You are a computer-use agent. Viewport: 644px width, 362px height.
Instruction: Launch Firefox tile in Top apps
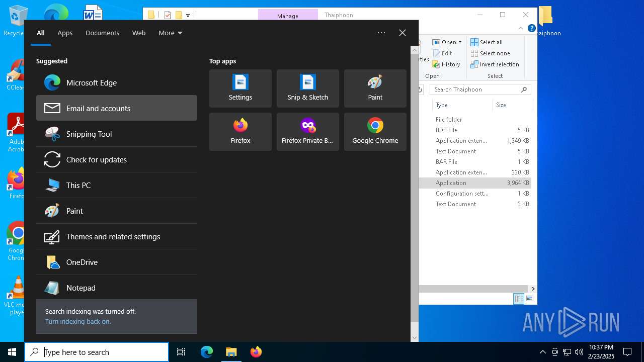(x=240, y=132)
